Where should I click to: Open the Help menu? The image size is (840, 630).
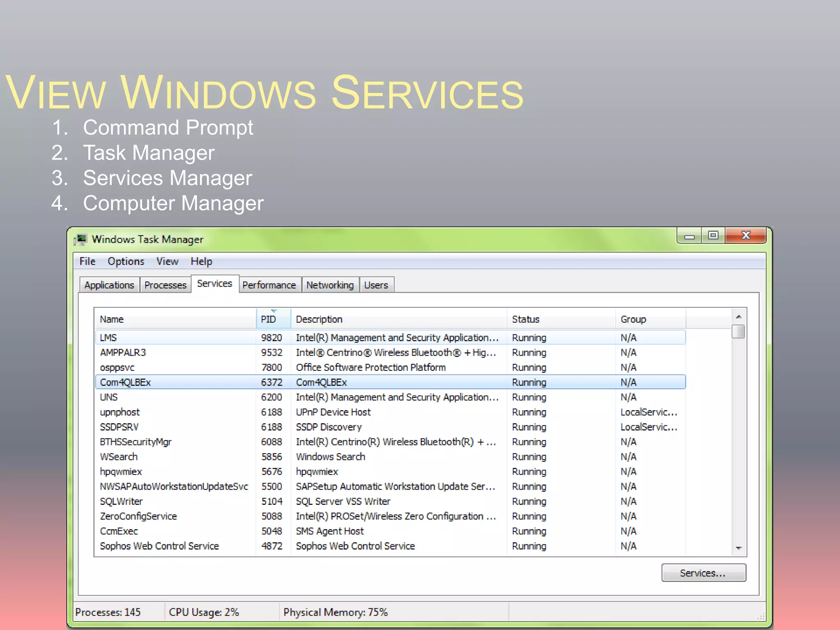(201, 261)
